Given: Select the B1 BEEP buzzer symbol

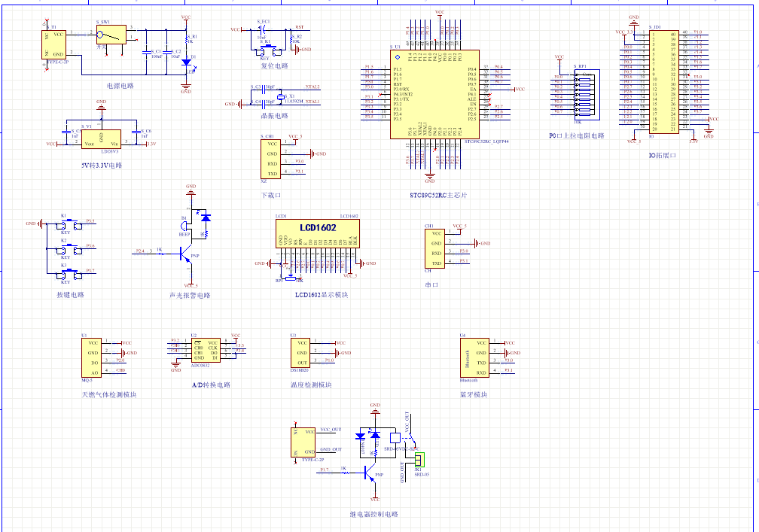Looking at the screenshot, I should 184,226.
